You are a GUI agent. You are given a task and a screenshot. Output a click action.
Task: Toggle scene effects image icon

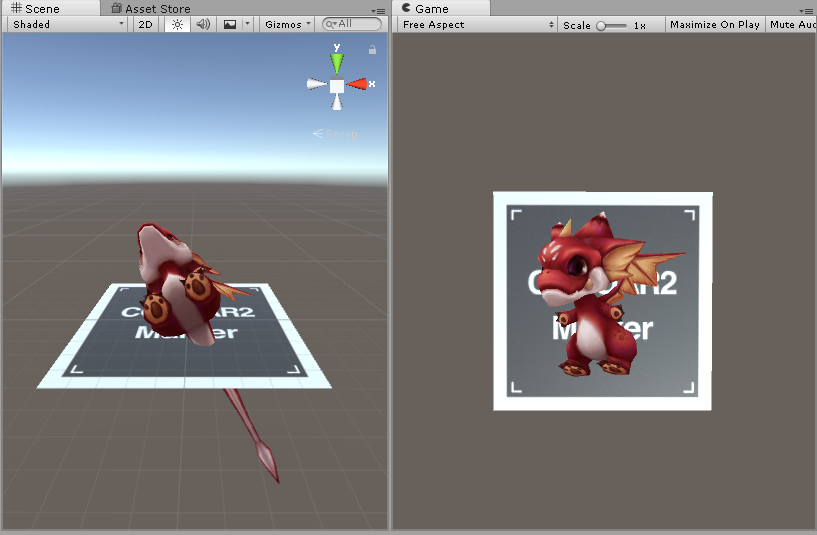(x=230, y=24)
